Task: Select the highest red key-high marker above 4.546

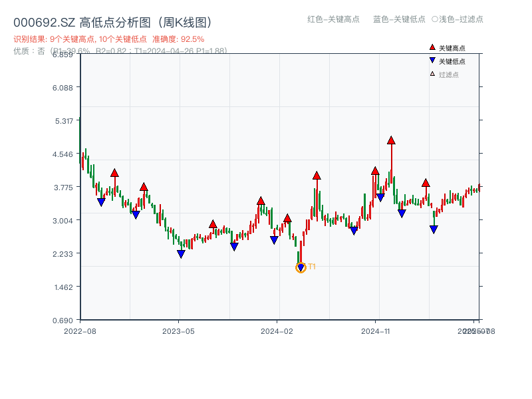Action: tap(391, 140)
